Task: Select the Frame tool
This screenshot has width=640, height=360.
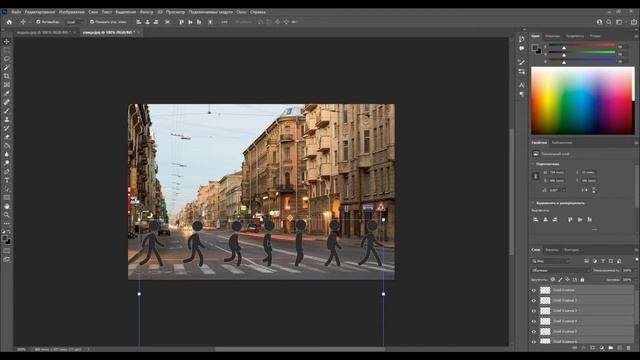Action: tap(7, 84)
